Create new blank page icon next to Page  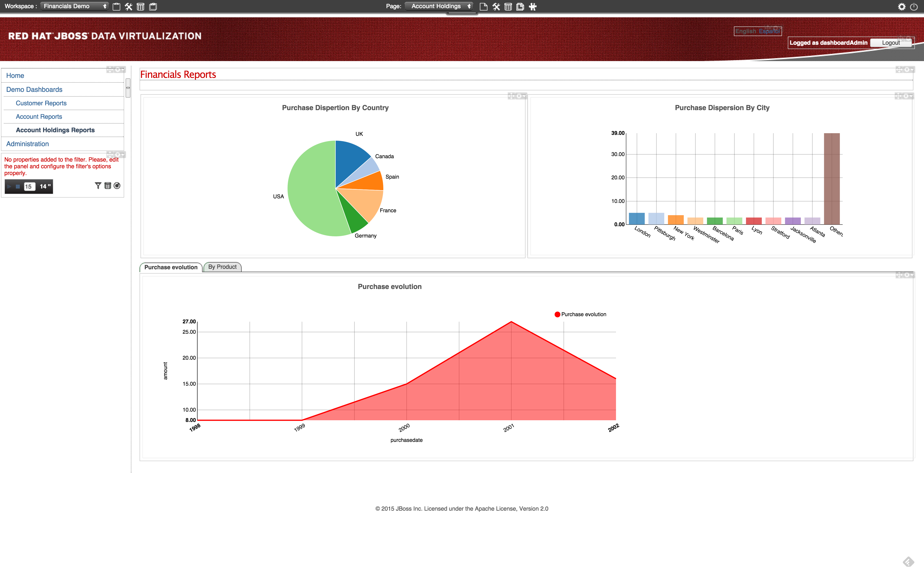tap(483, 6)
